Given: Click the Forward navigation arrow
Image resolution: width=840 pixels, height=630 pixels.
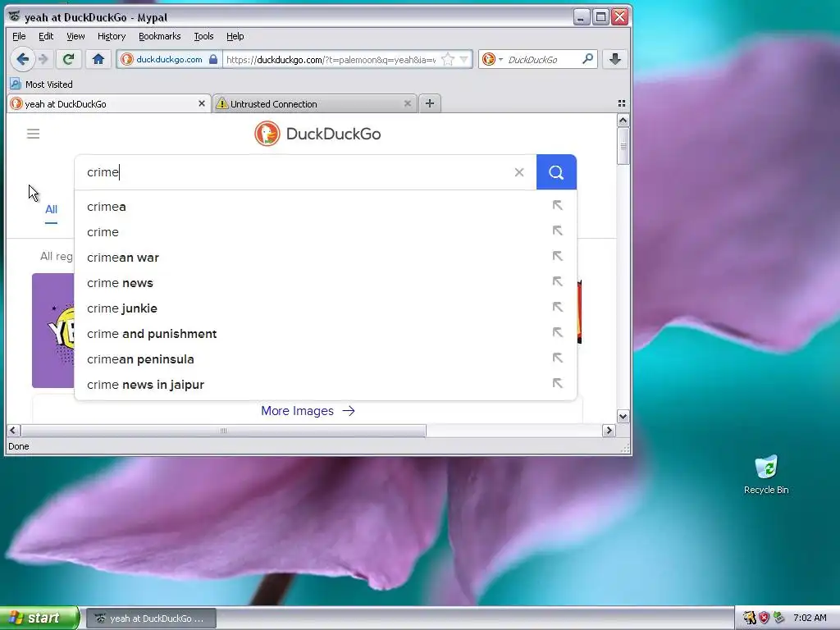Looking at the screenshot, I should (x=44, y=59).
